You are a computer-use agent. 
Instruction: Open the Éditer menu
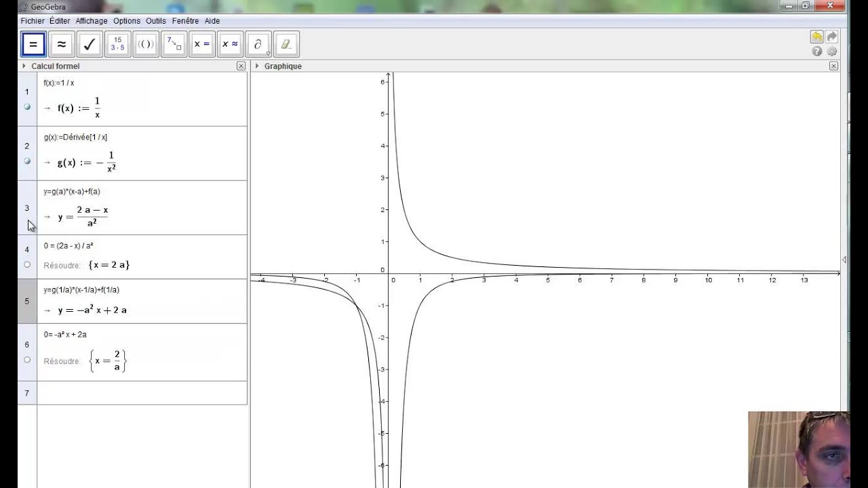click(x=60, y=21)
